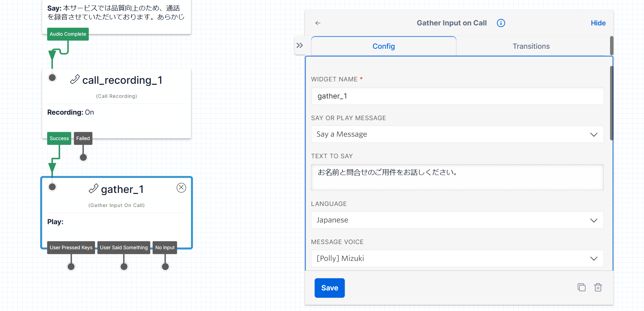The height and width of the screenshot is (311, 644).
Task: Remove gather_1 widget with circled X
Action: pyautogui.click(x=181, y=187)
